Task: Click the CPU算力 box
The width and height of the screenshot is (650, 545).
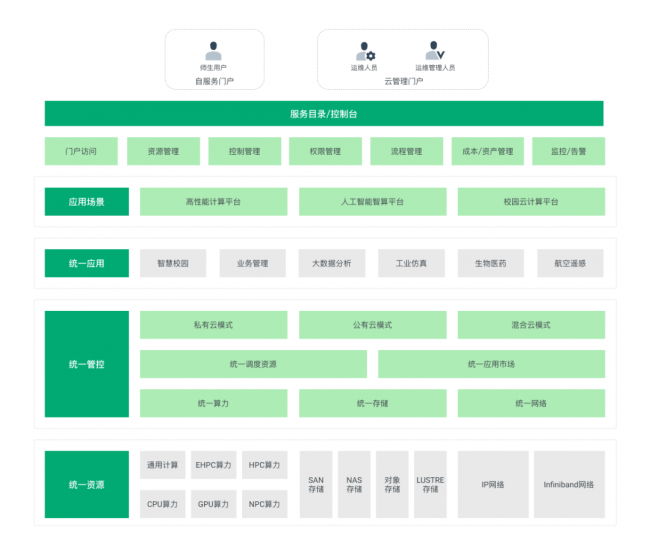Action: coord(162,504)
